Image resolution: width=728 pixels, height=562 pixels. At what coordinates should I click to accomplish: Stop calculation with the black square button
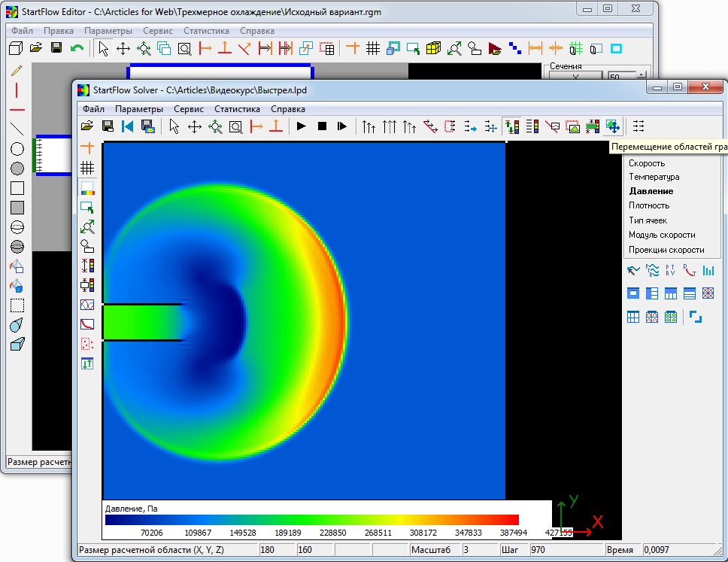pos(322,126)
